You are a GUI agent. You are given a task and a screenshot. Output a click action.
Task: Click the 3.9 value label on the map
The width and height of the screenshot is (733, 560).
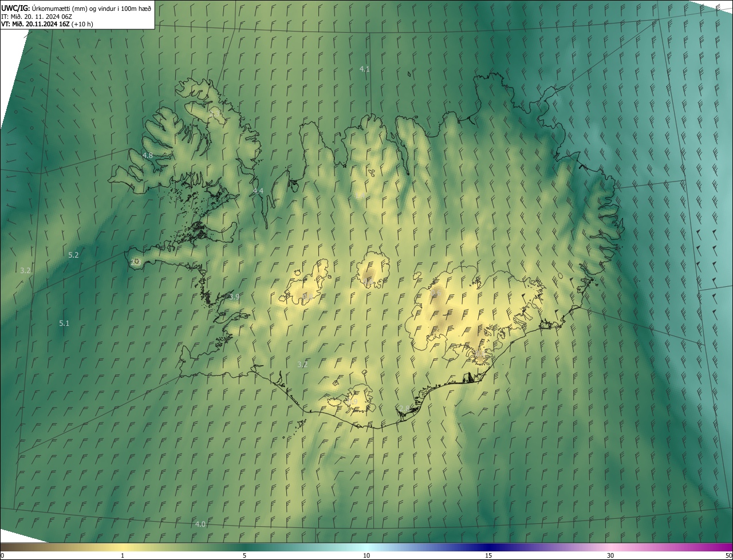point(234,297)
